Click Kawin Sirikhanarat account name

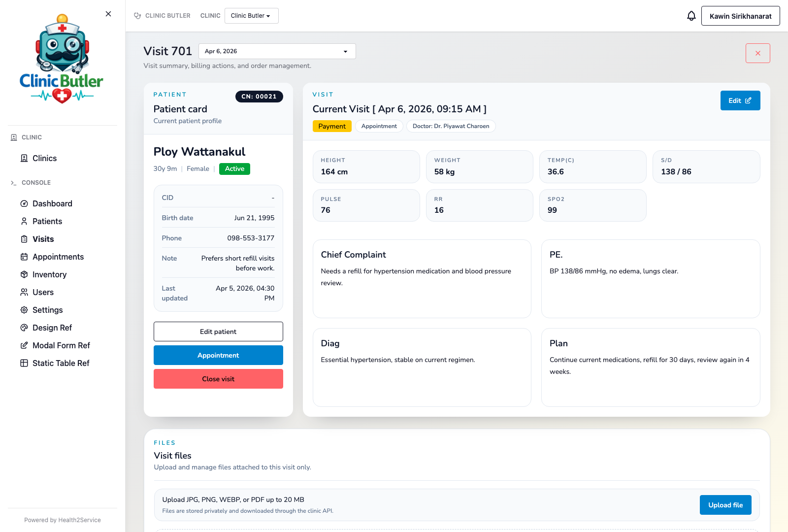tap(740, 16)
